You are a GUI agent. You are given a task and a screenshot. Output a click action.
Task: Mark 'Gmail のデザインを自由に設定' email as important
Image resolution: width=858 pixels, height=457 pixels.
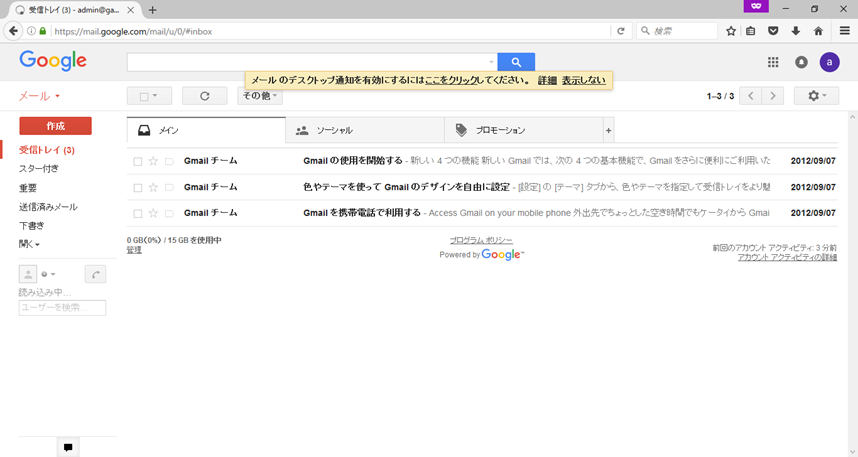(169, 188)
